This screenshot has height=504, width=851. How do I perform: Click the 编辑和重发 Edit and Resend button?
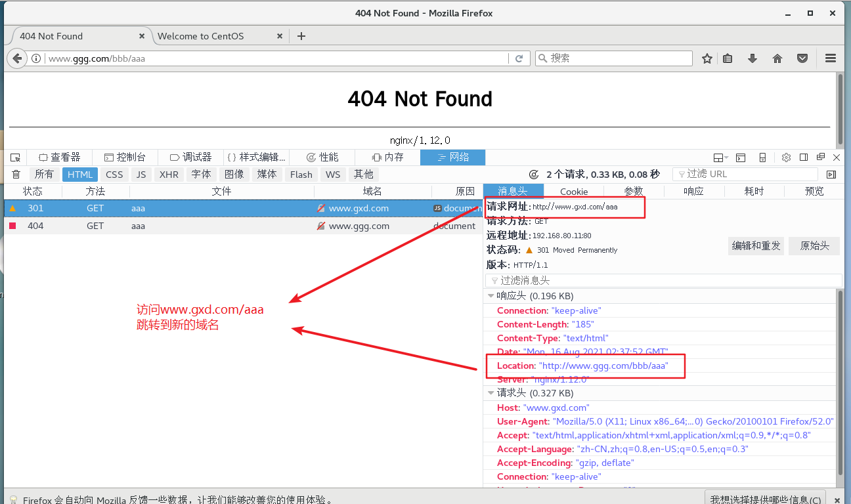coord(756,246)
